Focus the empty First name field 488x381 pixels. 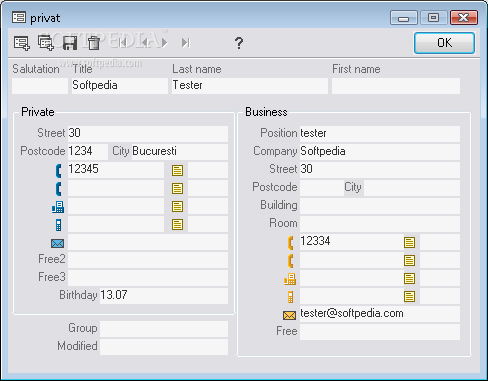[x=396, y=86]
